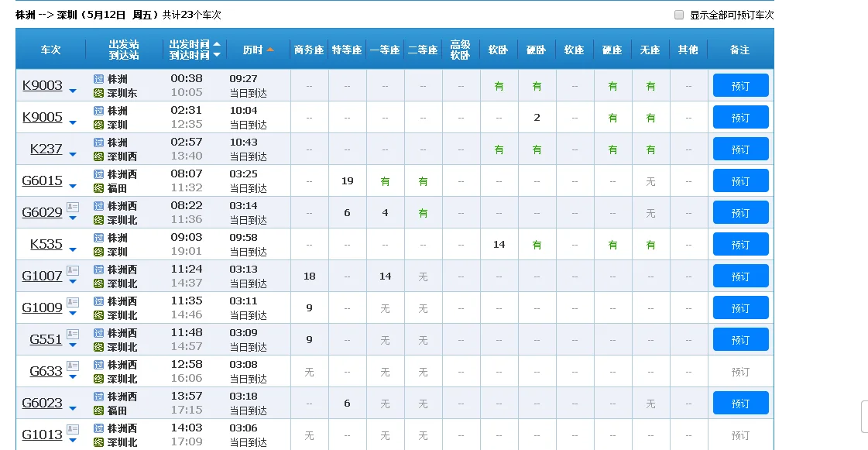Screen dimensions: 868x450
Task: Click the ID card icon beside G1013
Action: tap(73, 429)
